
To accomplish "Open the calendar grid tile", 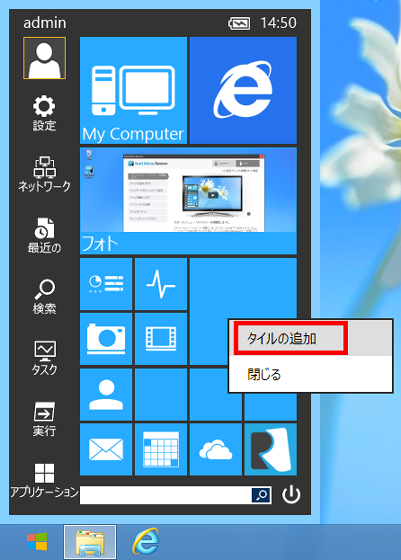I will 161,449.
